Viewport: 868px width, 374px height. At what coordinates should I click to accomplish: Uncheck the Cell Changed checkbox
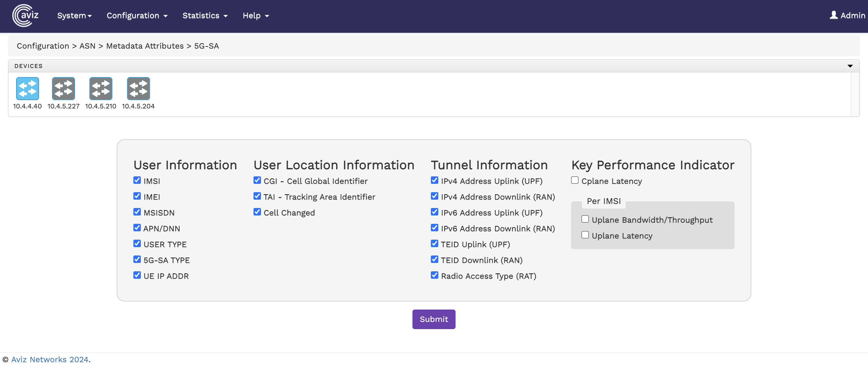coord(257,212)
